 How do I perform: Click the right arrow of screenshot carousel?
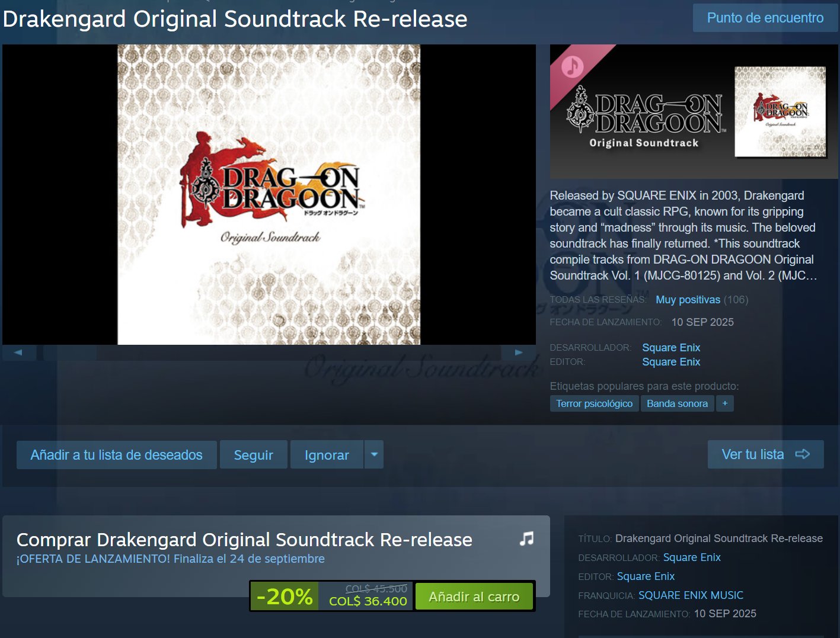pyautogui.click(x=519, y=352)
